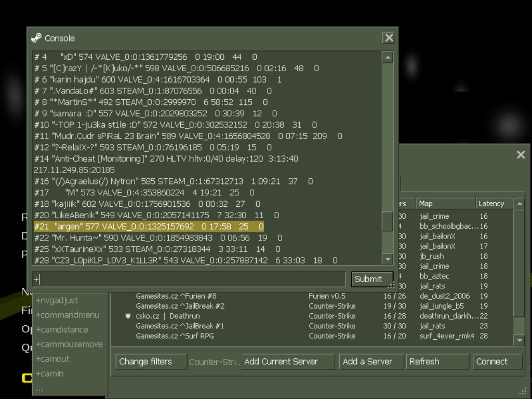
Task: Click the Counter-Stri.. filter label
Action: click(x=215, y=362)
